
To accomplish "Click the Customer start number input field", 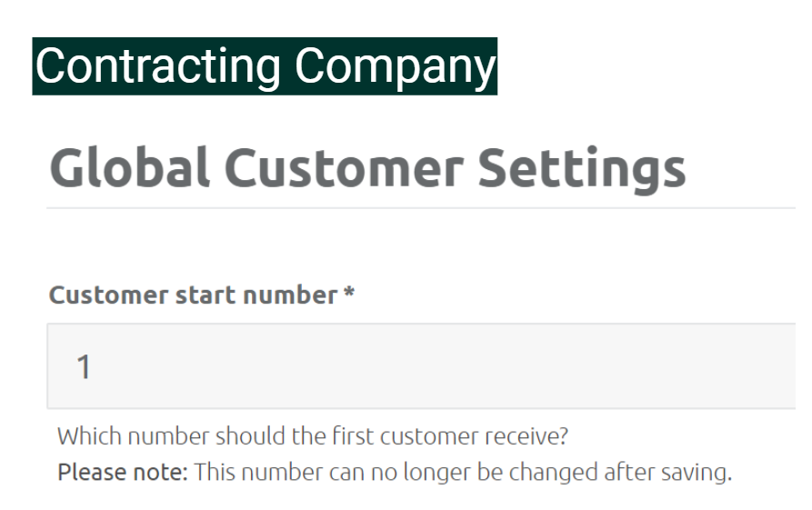I will pyautogui.click(x=422, y=366).
